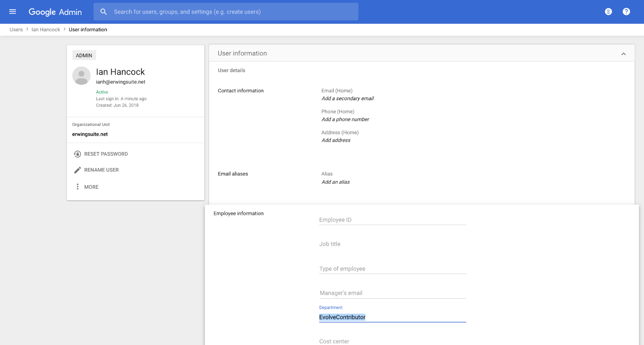
Task: Click Ian Hancock's profile avatar
Action: click(x=82, y=76)
